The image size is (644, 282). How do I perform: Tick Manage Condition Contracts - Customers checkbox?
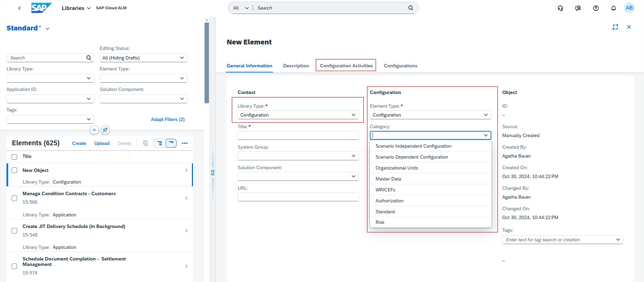tap(14, 198)
